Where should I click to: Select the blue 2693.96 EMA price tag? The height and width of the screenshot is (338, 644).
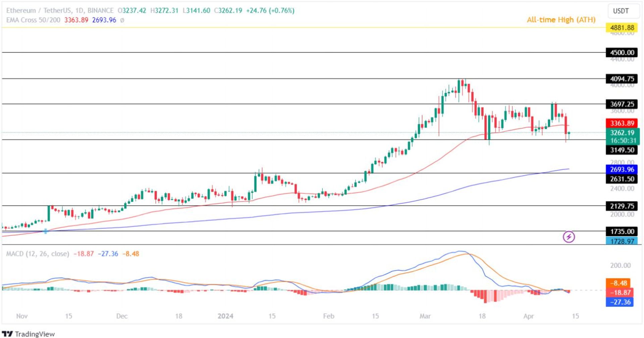pos(622,170)
